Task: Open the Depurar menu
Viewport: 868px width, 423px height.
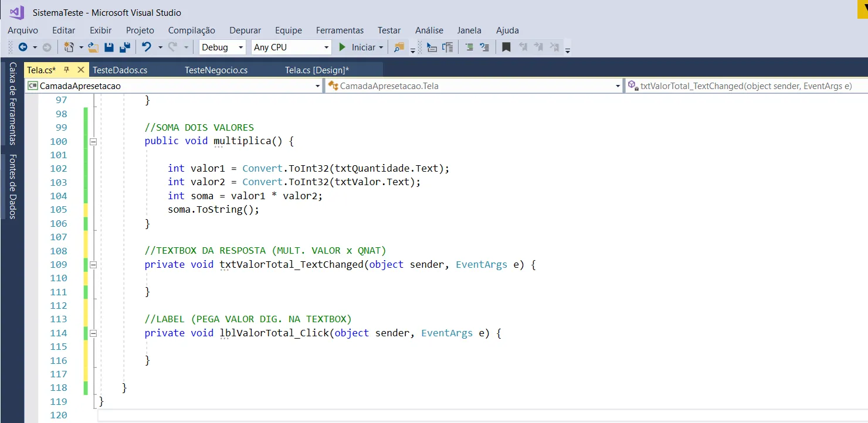Action: (x=245, y=30)
